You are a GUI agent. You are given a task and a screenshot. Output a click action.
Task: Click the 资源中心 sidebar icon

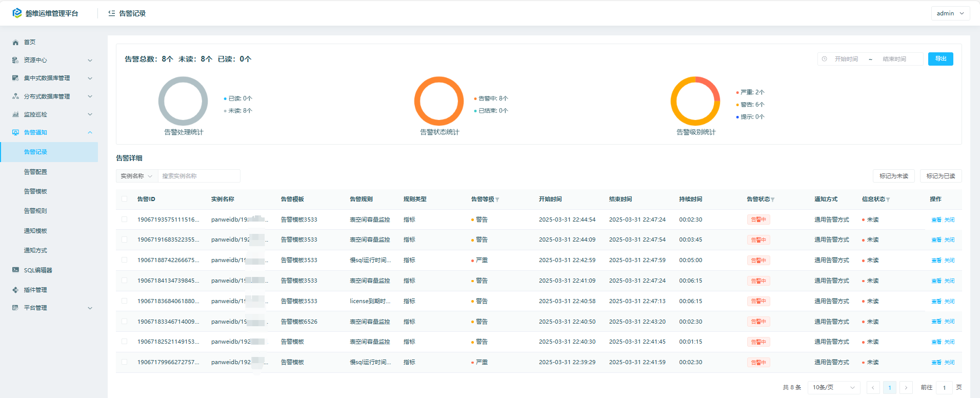click(15, 61)
